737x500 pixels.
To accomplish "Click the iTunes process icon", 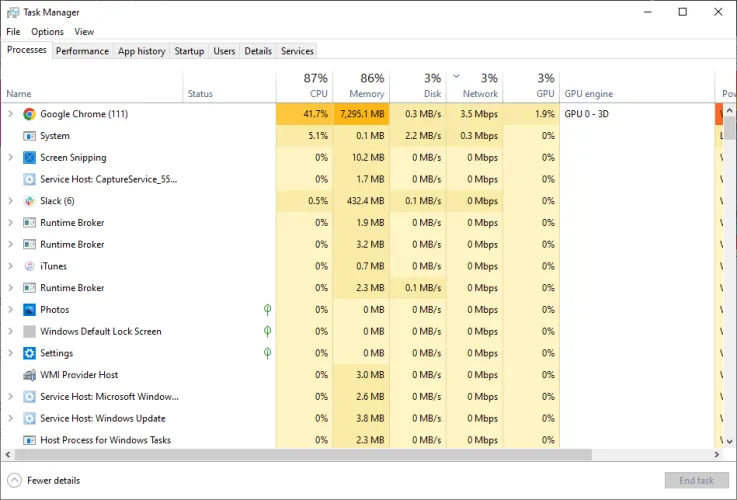I will click(29, 266).
